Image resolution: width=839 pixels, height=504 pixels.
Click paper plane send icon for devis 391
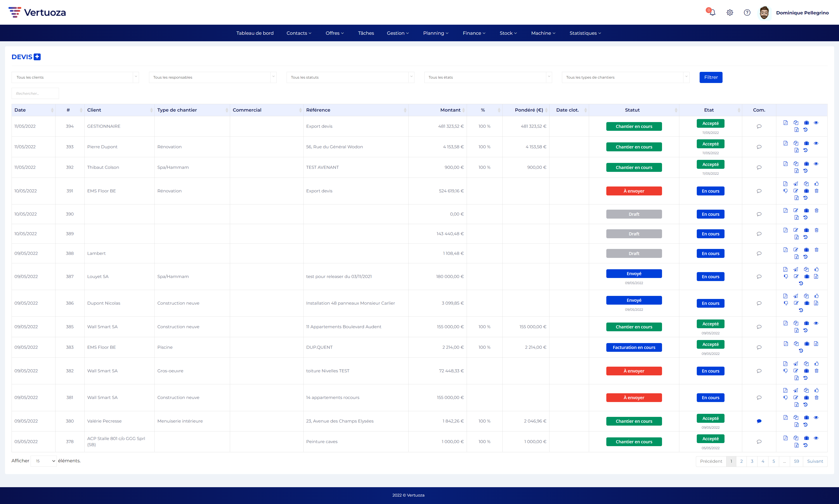click(796, 184)
